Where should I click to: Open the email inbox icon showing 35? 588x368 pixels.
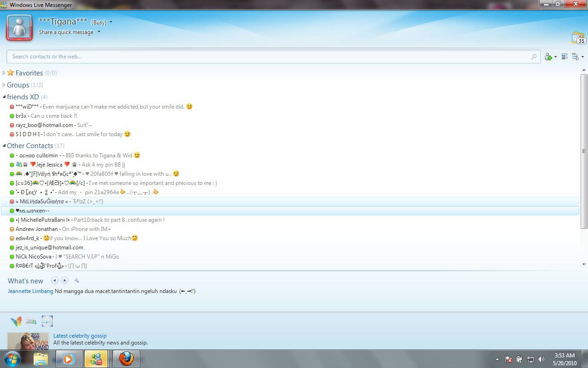[578, 38]
